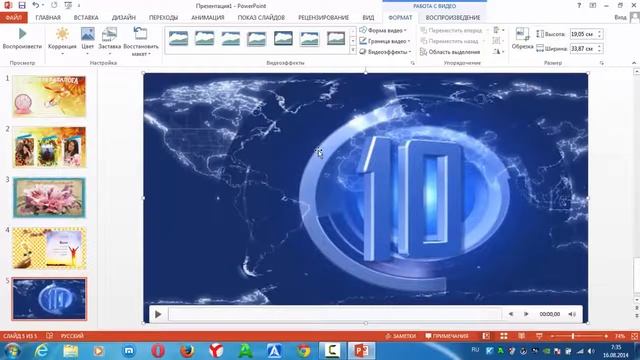Viewport: 640px width, 360px height.
Task: Switch to reading view in status bar
Action: point(522,336)
